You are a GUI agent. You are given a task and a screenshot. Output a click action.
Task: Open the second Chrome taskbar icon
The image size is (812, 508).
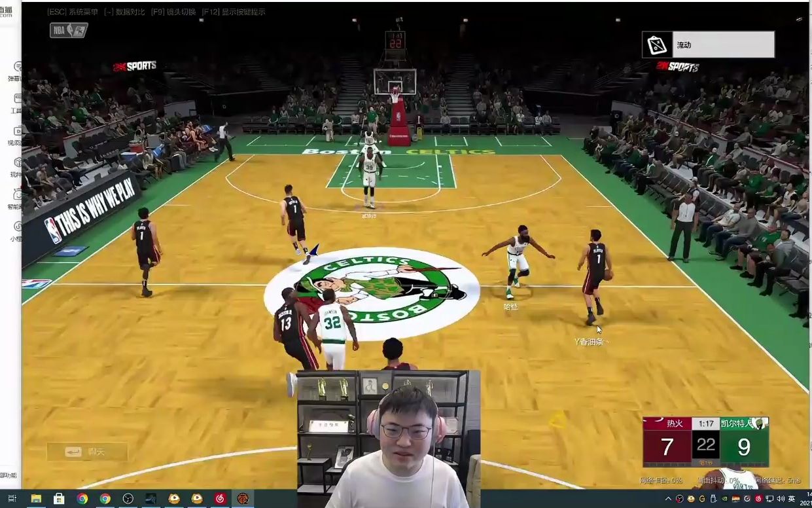tap(105, 499)
